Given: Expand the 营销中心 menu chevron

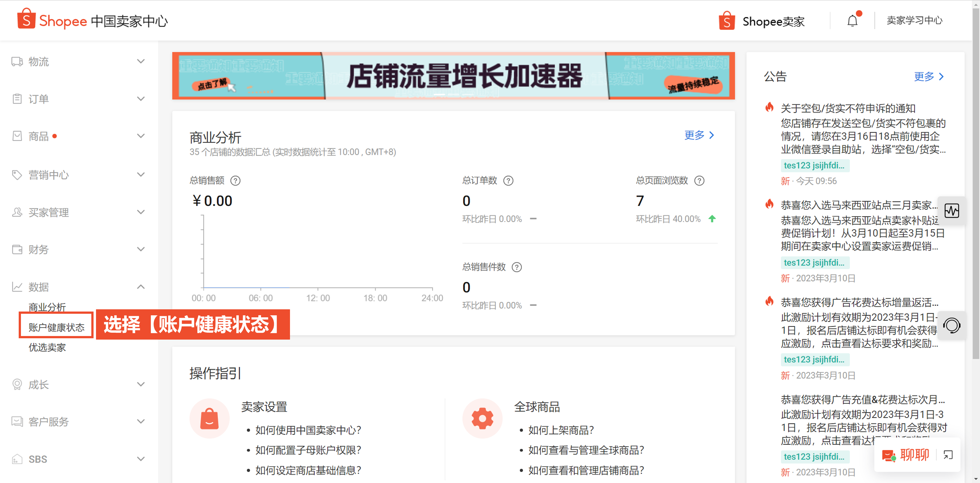Looking at the screenshot, I should point(141,175).
